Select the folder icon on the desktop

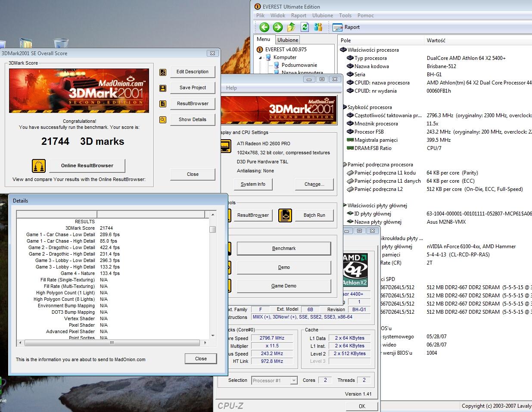26,44
